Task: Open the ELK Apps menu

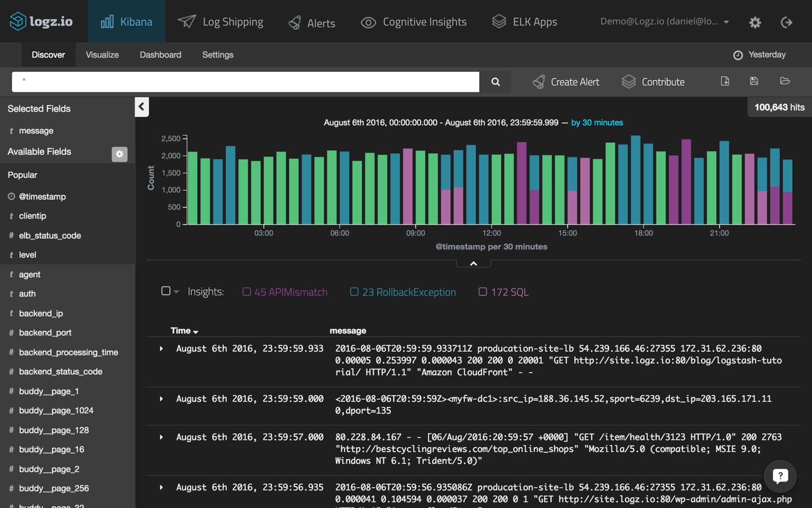Action: 524,21
